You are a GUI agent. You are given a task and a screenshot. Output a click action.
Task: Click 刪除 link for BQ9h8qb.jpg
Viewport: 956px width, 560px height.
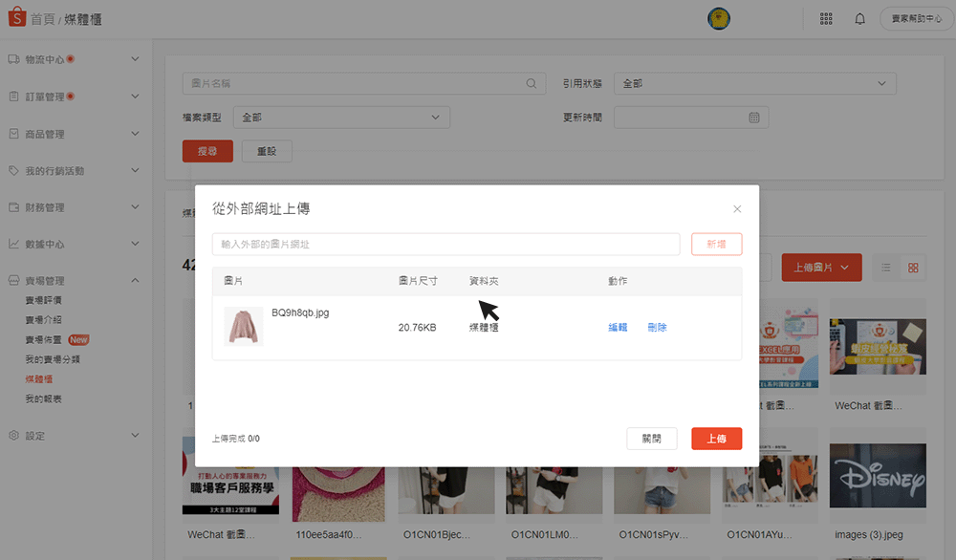coord(657,328)
